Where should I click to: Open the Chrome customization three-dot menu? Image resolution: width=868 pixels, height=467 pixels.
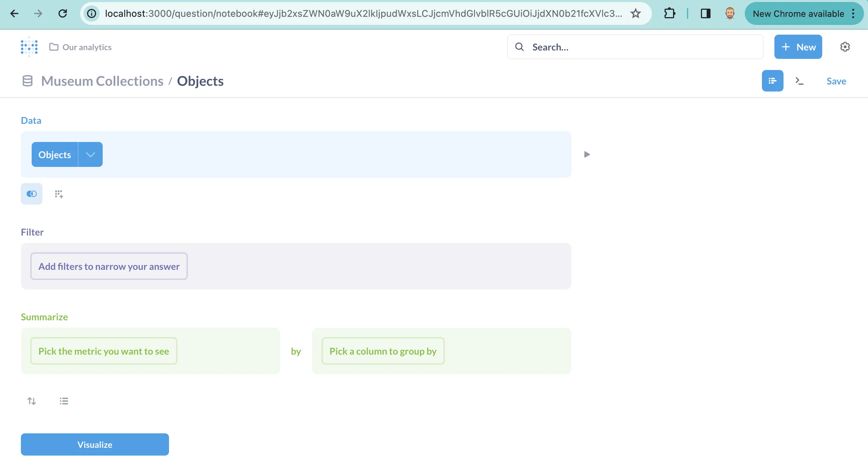(854, 13)
